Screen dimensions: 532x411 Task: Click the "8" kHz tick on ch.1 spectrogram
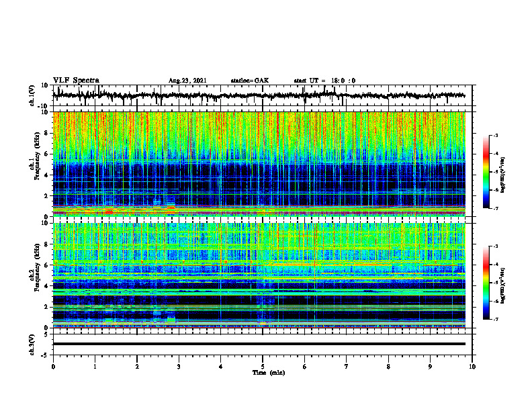[46, 133]
